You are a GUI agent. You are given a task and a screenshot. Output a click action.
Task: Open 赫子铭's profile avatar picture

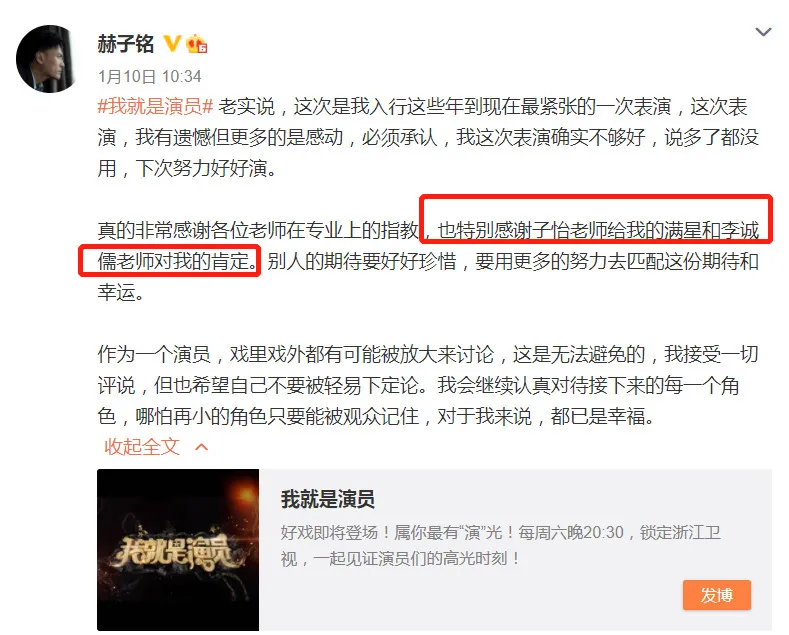(x=46, y=59)
